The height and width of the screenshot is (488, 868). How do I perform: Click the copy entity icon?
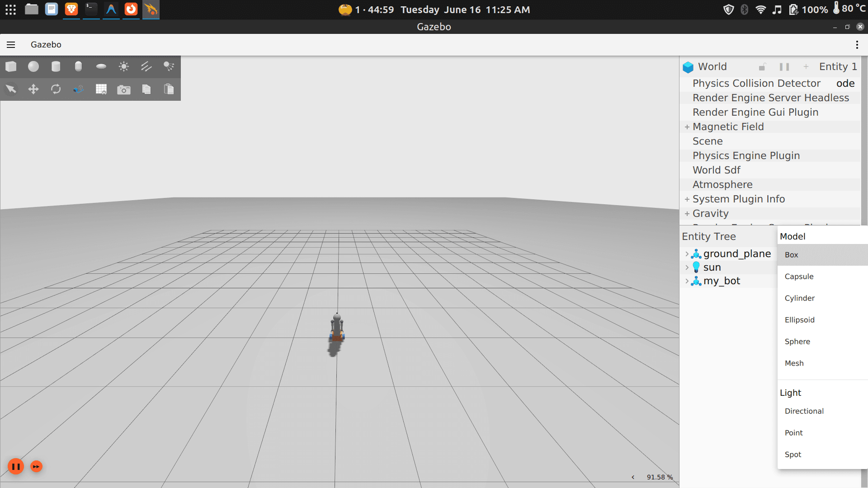[x=146, y=89]
